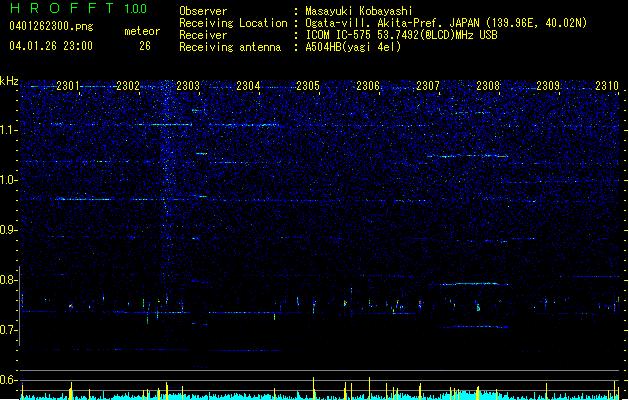Click the 2301 time marker
The image size is (629, 400).
68,86
